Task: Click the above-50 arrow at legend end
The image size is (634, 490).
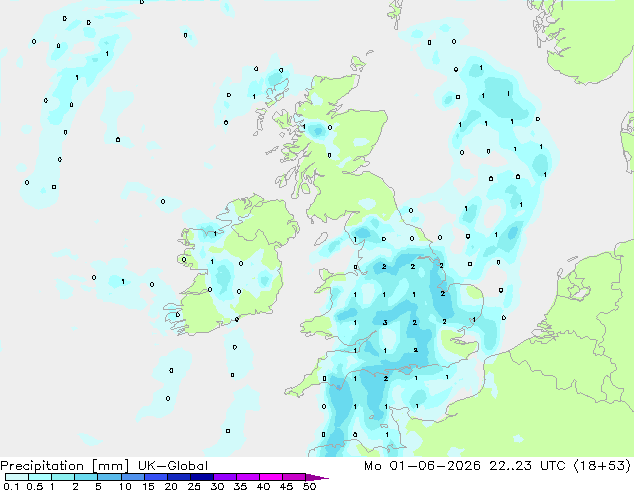Action: pos(317,477)
